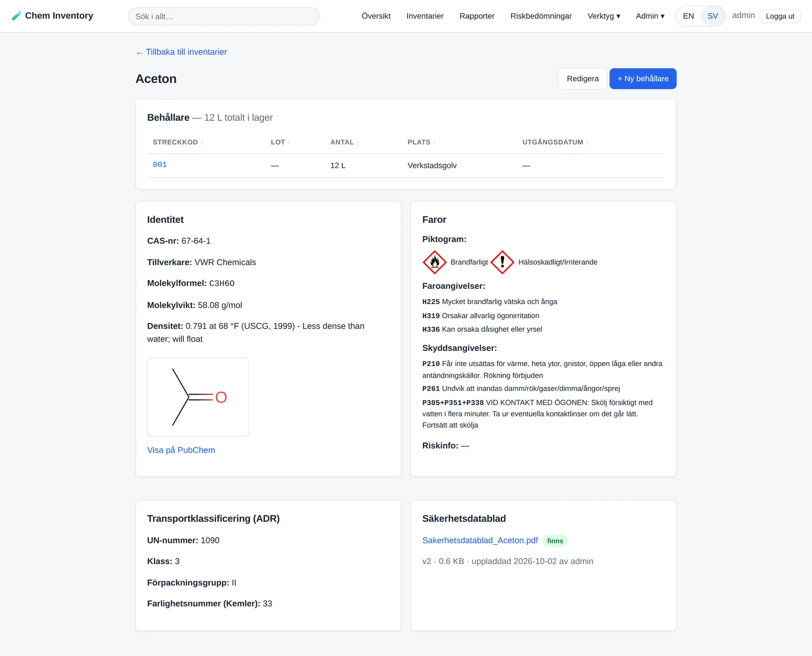Focus the Sök i allt search field
This screenshot has height=656, width=812.
pos(224,16)
